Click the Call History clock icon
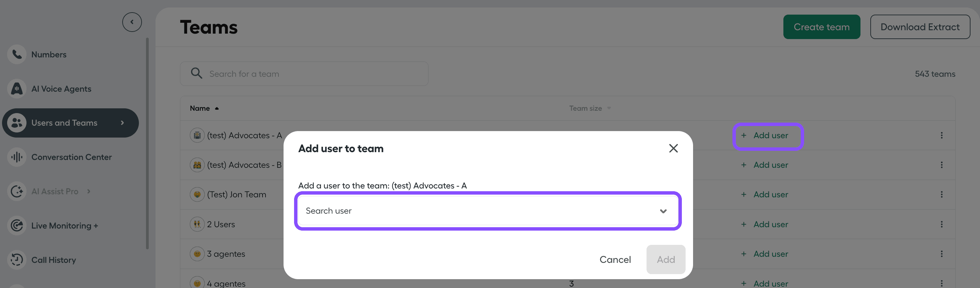980x288 pixels. tap(16, 259)
